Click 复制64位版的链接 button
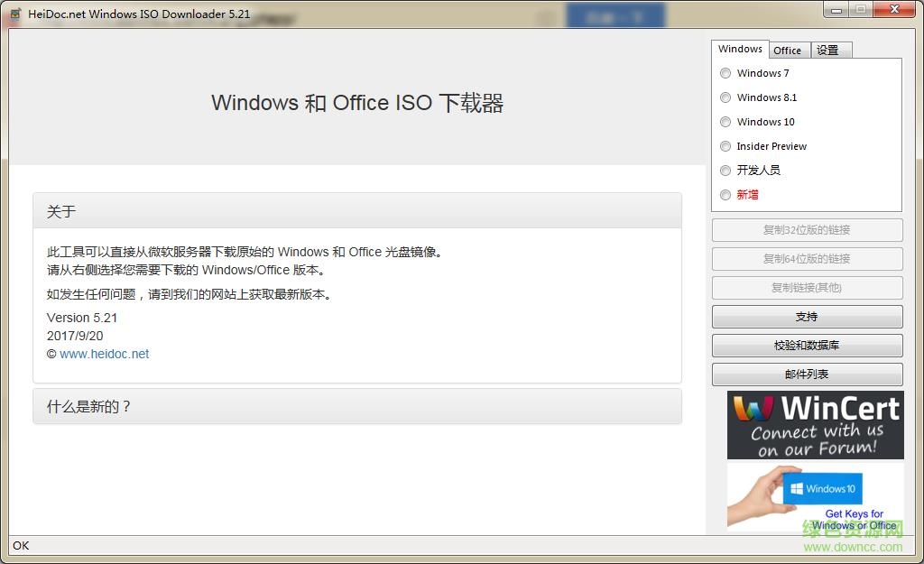The width and height of the screenshot is (924, 564). coord(807,259)
